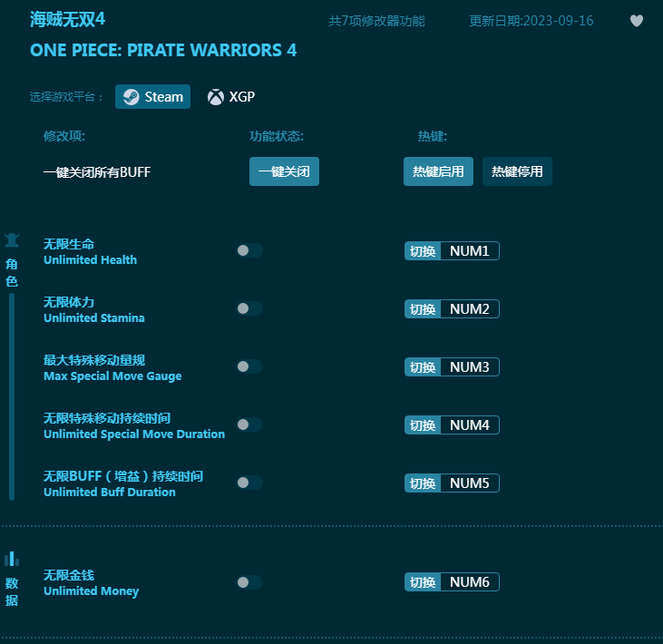Toggle Unlimited Special Move Duration switch
This screenshot has width=663, height=644.
click(x=249, y=424)
